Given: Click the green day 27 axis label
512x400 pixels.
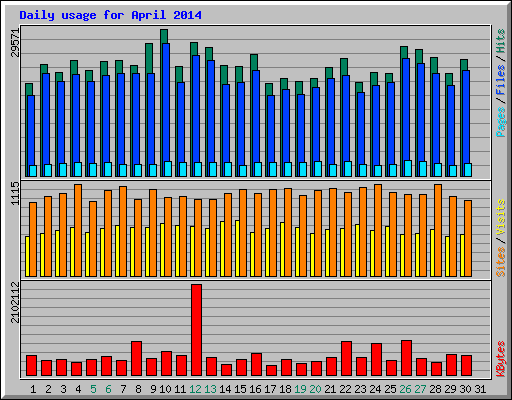Looking at the screenshot, I should (x=420, y=389).
